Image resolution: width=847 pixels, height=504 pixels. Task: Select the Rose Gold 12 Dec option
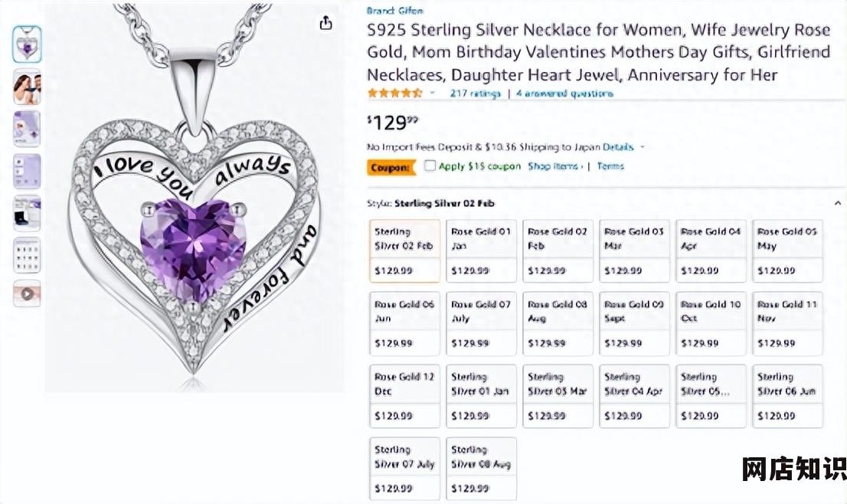(404, 395)
